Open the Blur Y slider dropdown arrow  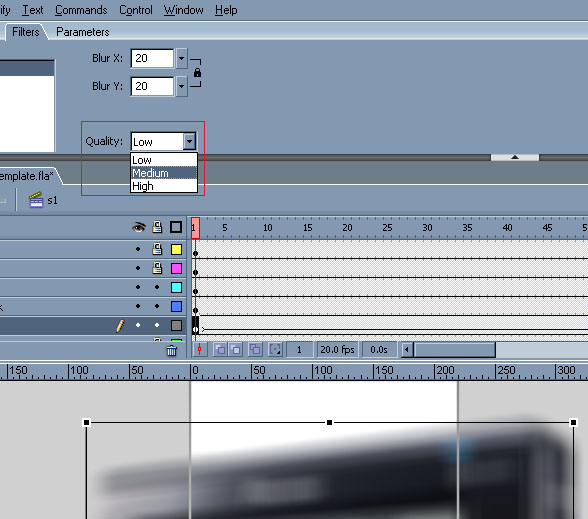182,86
